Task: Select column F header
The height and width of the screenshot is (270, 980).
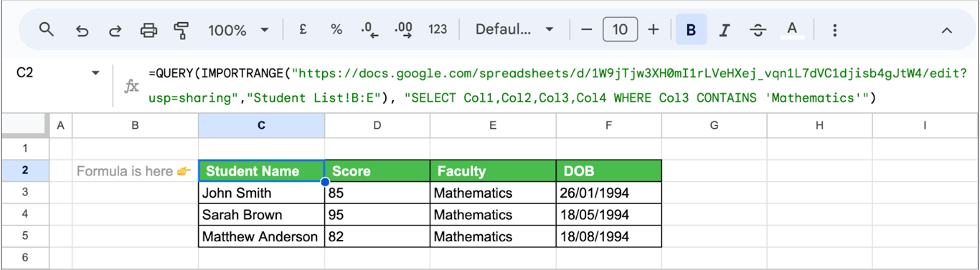Action: [608, 125]
